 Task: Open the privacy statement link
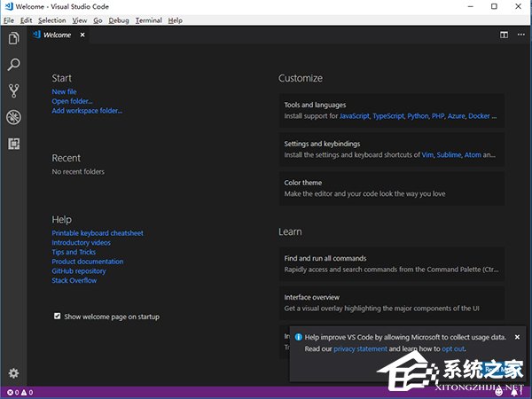[360, 348]
